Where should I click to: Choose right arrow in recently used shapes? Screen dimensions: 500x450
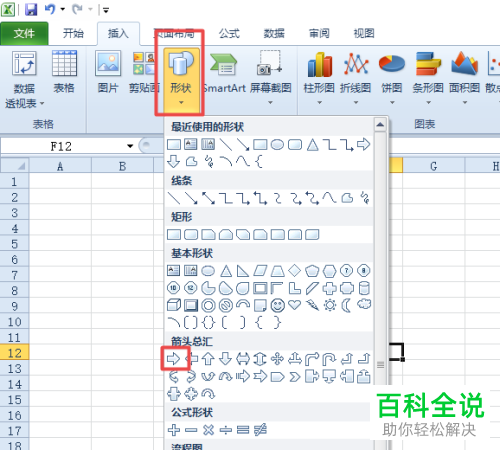(x=364, y=145)
